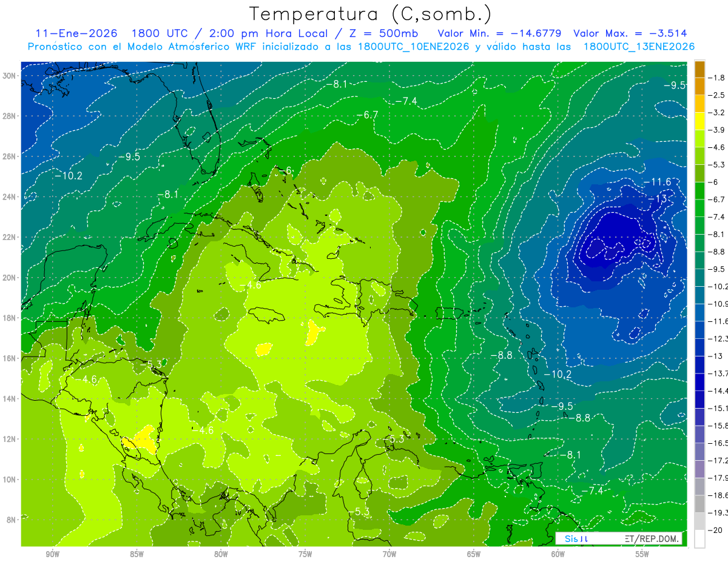Click the white swatch below -20 on colorbar
Image resolution: width=728 pixels, height=562 pixels.
point(699,539)
